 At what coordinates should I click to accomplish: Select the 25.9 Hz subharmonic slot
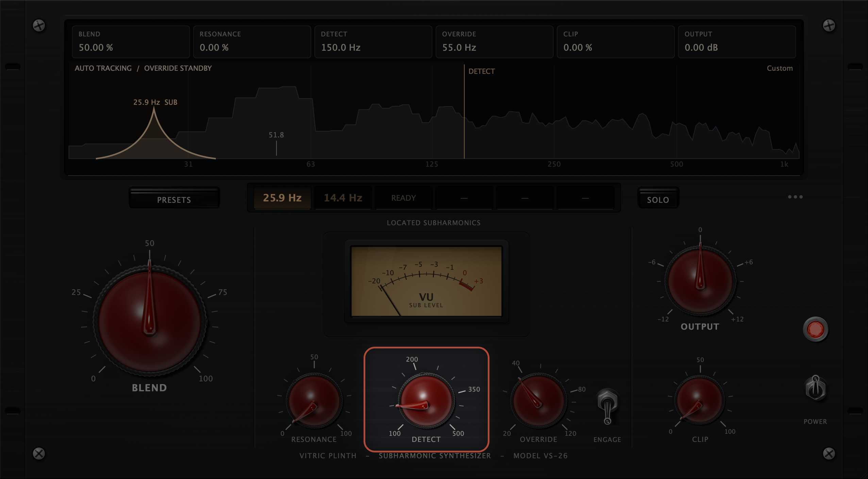(282, 198)
